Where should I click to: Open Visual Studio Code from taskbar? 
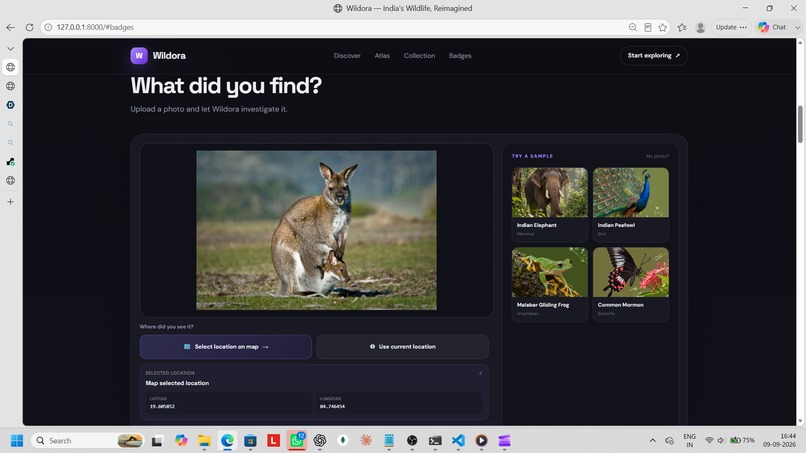[459, 441]
